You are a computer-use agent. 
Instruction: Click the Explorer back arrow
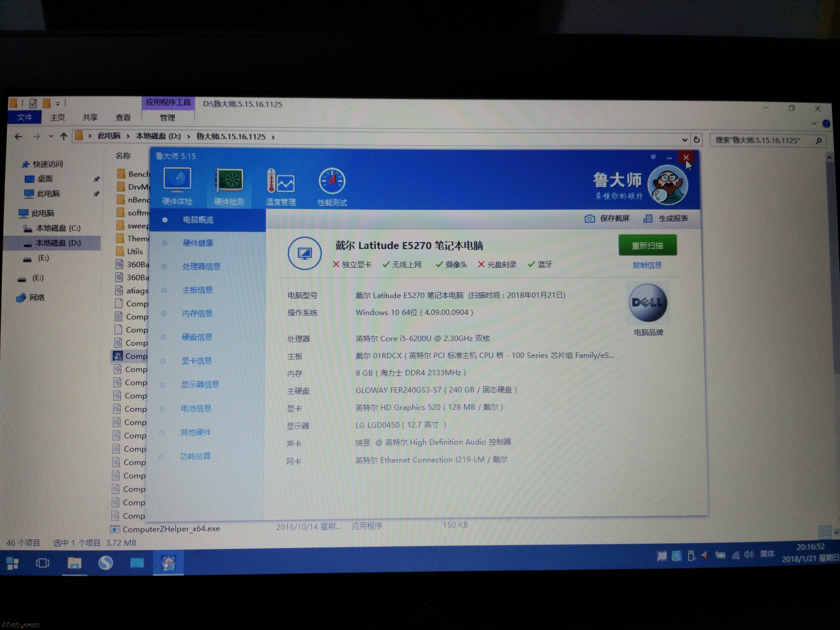click(x=18, y=137)
